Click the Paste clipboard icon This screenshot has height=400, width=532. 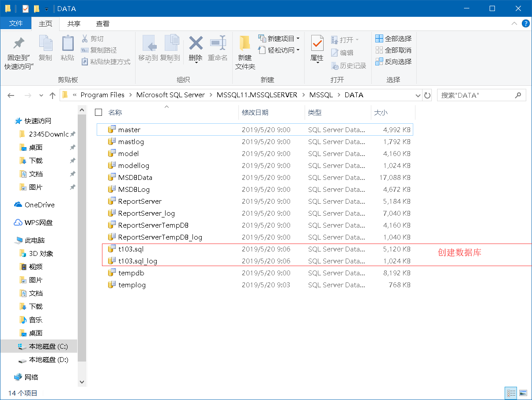pyautogui.click(x=68, y=43)
